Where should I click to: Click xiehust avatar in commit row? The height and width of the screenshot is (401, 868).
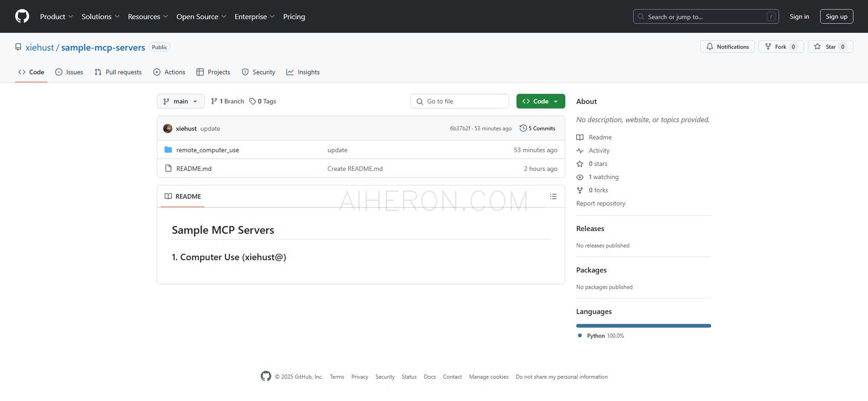[168, 129]
